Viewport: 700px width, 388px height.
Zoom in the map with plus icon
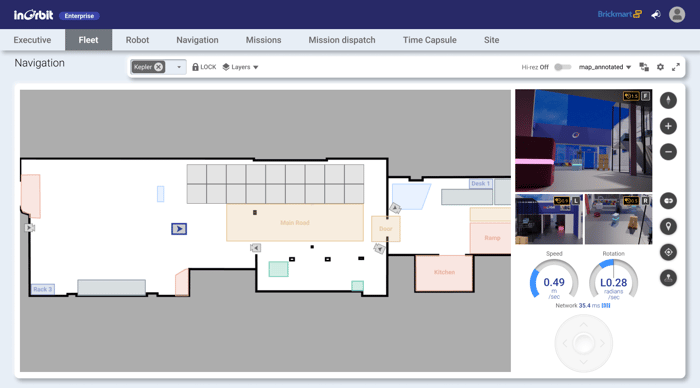(x=668, y=126)
